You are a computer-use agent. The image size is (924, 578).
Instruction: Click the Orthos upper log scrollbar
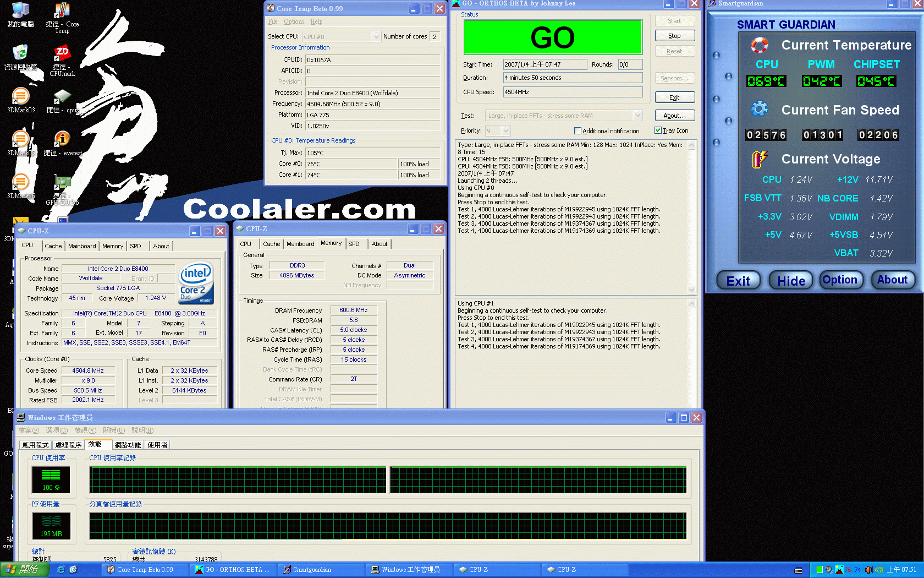(x=692, y=217)
